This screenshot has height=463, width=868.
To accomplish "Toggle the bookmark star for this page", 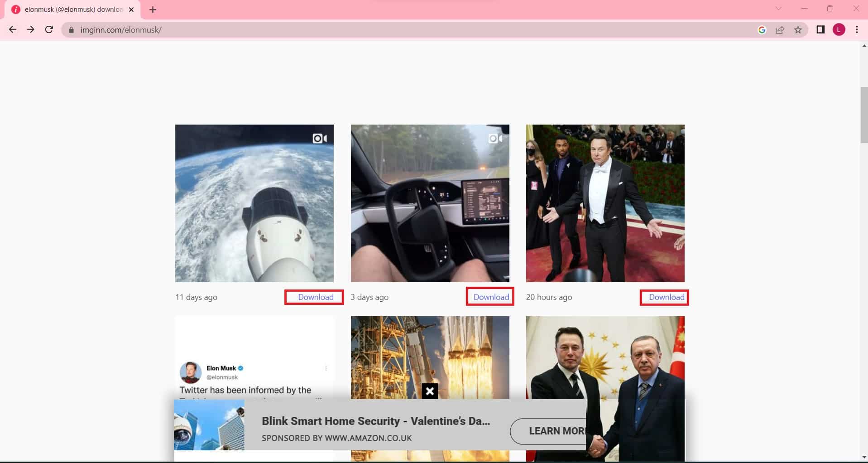I will tap(798, 30).
